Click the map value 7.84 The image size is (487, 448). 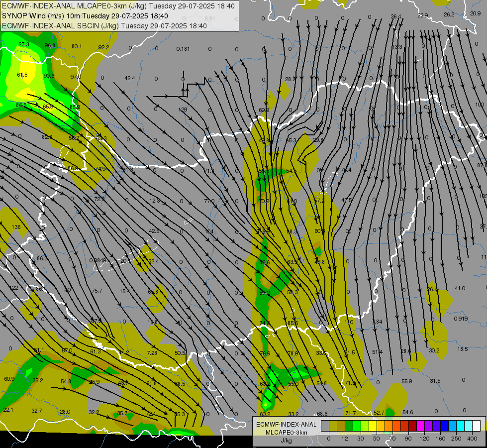tap(377, 322)
